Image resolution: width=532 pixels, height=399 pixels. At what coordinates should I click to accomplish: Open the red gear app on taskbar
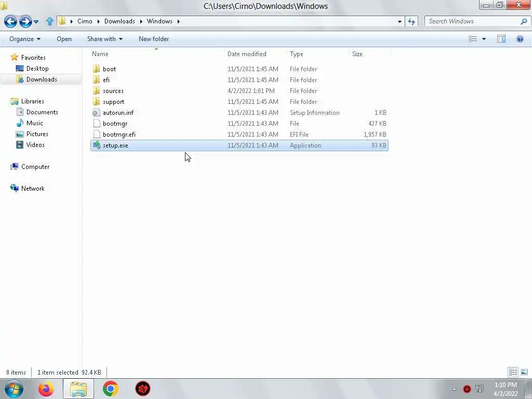click(143, 389)
